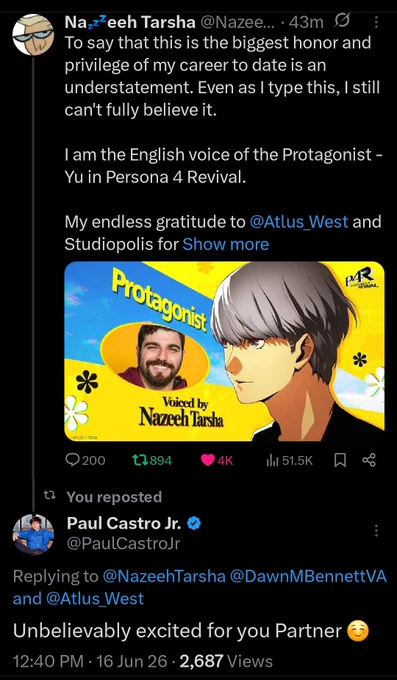Open the @NazeehTarsha reply-to link
Screen dimensions: 397x680
164,576
